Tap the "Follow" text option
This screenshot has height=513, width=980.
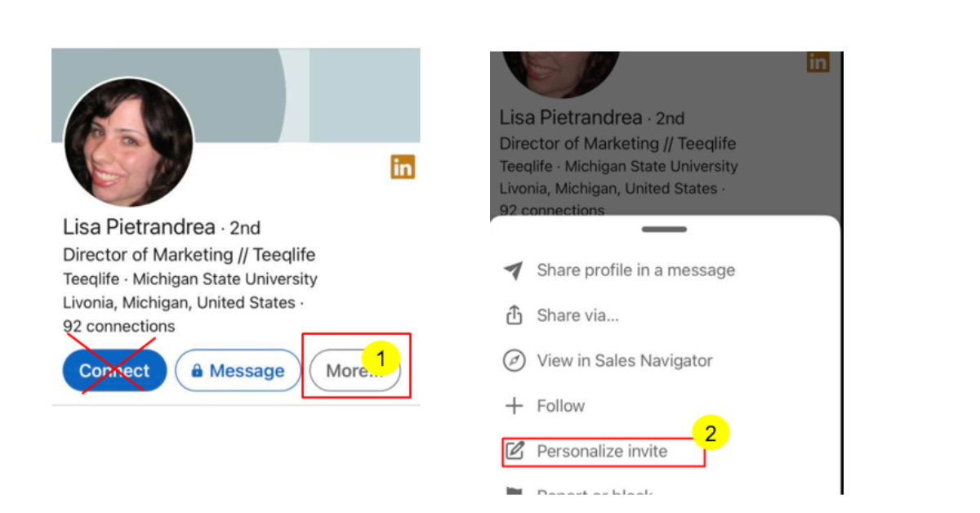click(560, 406)
